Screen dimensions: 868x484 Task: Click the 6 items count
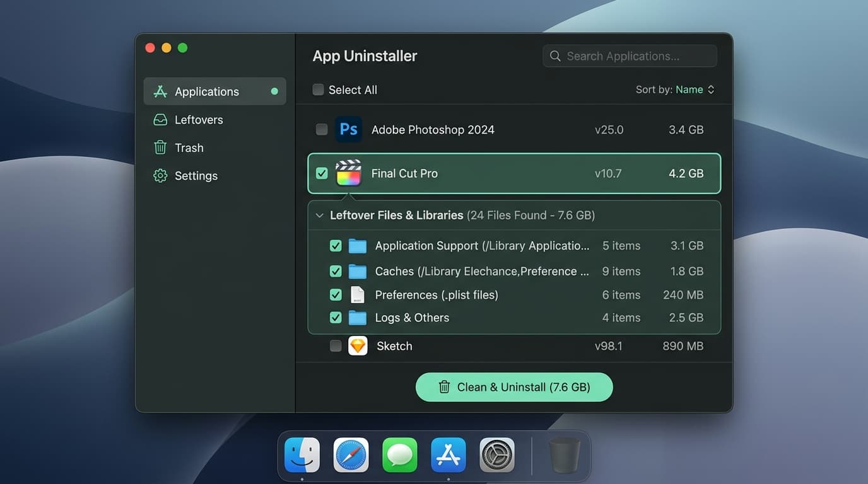[621, 295]
